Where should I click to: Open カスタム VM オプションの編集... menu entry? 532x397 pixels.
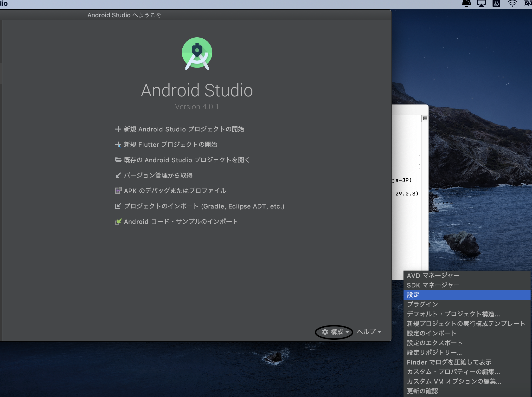pyautogui.click(x=467, y=381)
